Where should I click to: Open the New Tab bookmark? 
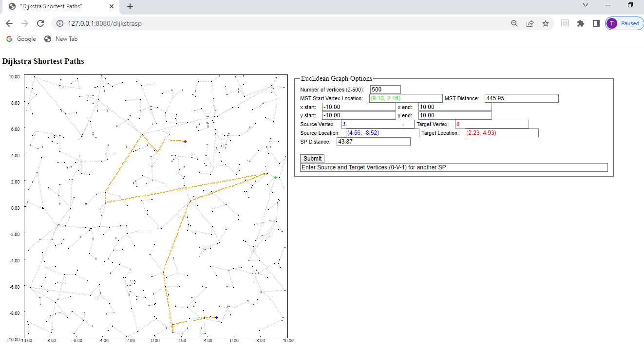tap(60, 39)
